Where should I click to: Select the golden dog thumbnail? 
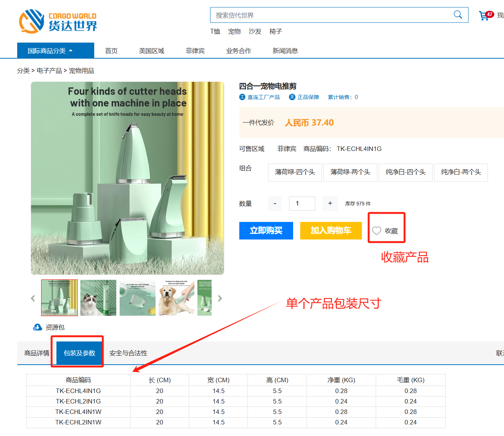pyautogui.click(x=176, y=298)
